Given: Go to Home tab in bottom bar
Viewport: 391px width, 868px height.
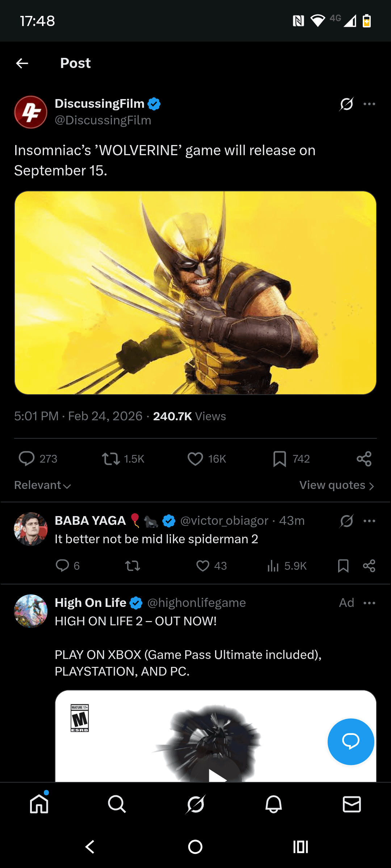Looking at the screenshot, I should [39, 804].
